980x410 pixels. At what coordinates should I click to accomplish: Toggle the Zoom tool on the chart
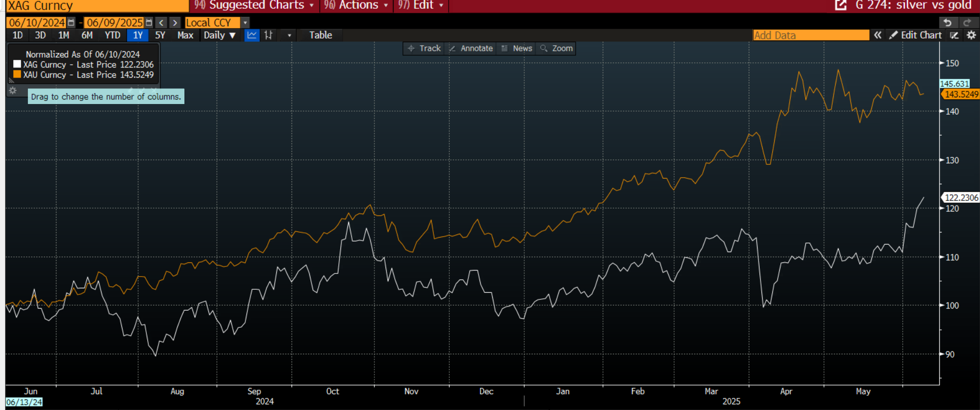557,48
